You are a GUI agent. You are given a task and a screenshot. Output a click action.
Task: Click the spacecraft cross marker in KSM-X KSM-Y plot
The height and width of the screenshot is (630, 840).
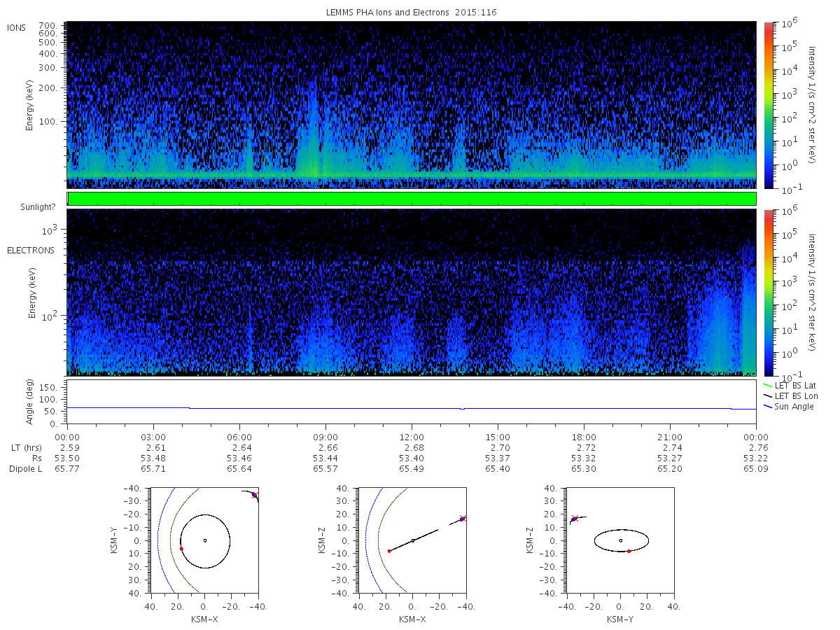tap(255, 495)
